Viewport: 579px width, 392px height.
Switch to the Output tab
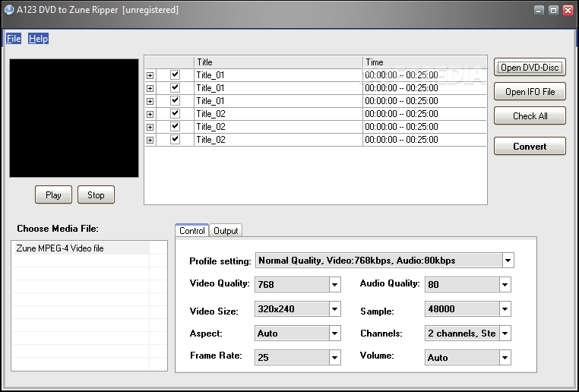pyautogui.click(x=226, y=231)
